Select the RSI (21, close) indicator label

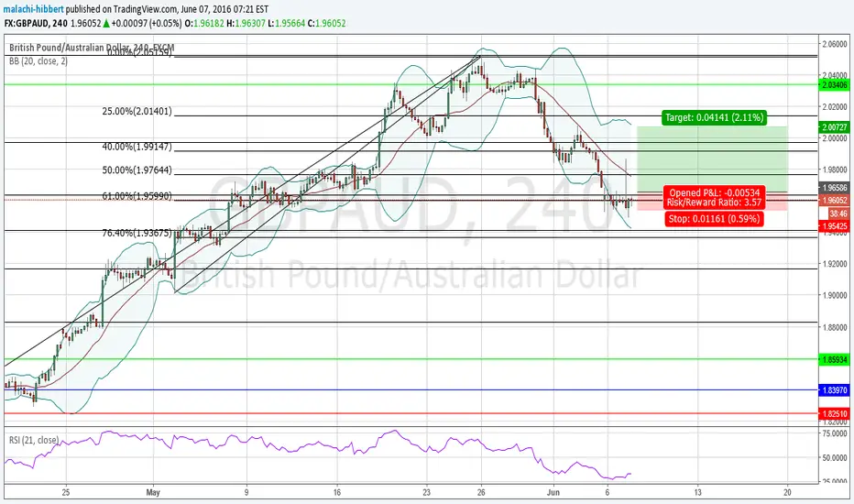click(x=34, y=440)
